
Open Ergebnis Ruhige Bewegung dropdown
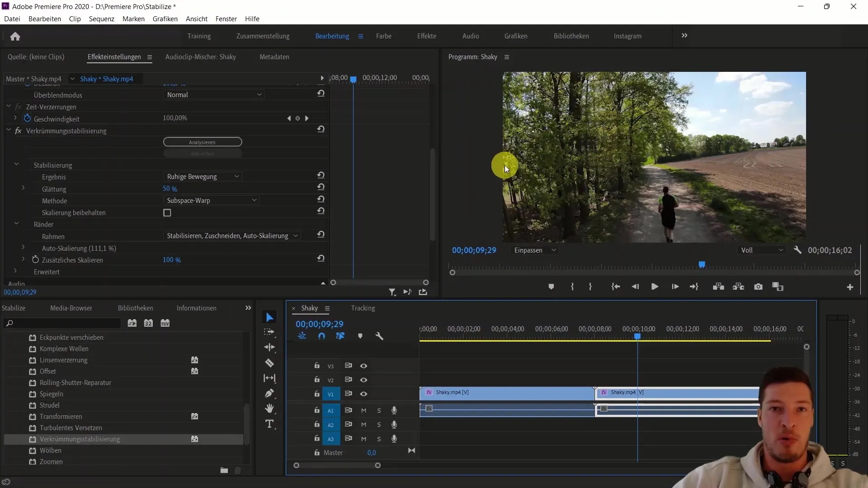203,177
